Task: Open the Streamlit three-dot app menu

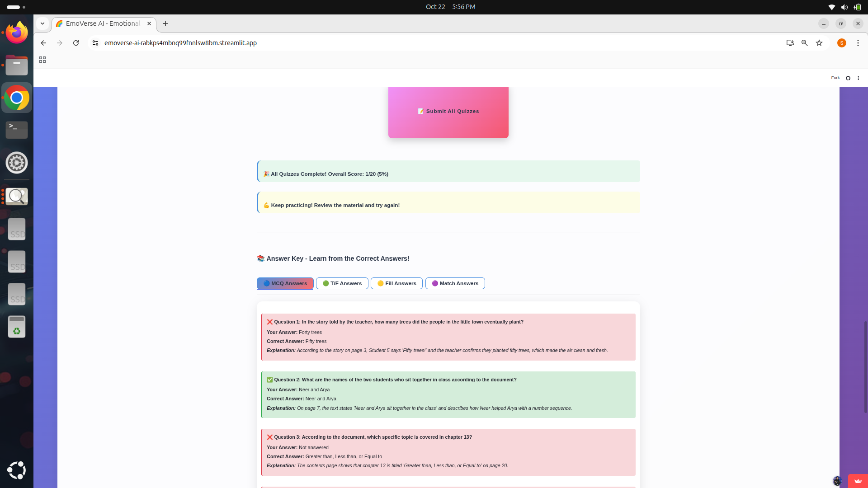Action: click(x=858, y=78)
